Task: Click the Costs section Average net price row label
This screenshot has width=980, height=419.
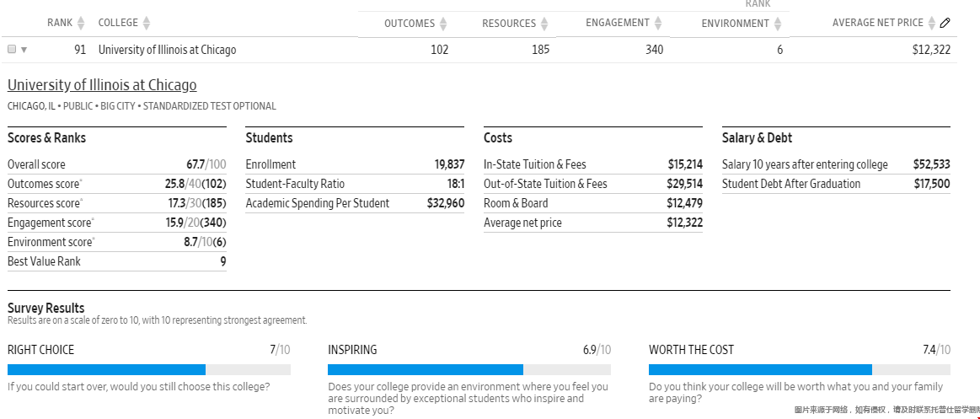Action: 522,223
